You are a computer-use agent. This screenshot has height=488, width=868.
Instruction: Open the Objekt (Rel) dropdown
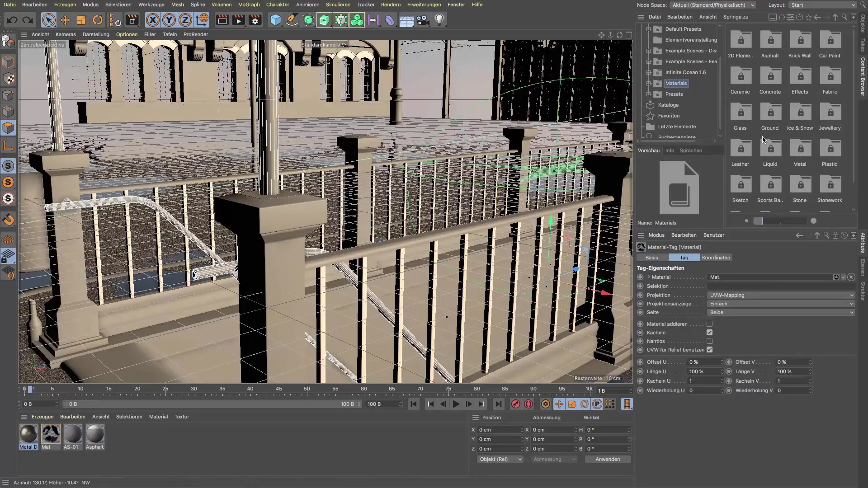500,459
